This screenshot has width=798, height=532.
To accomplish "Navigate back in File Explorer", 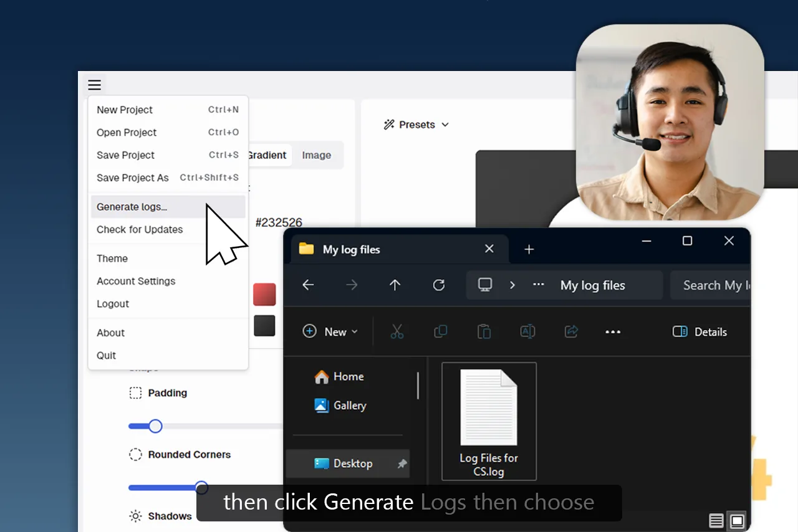I will tap(308, 285).
